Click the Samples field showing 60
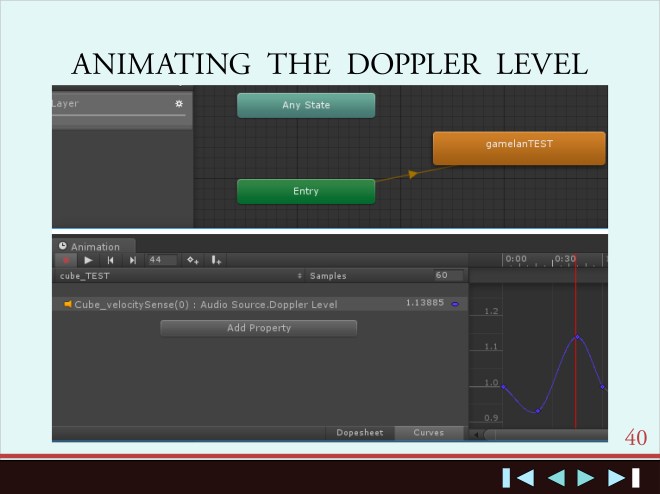 440,275
